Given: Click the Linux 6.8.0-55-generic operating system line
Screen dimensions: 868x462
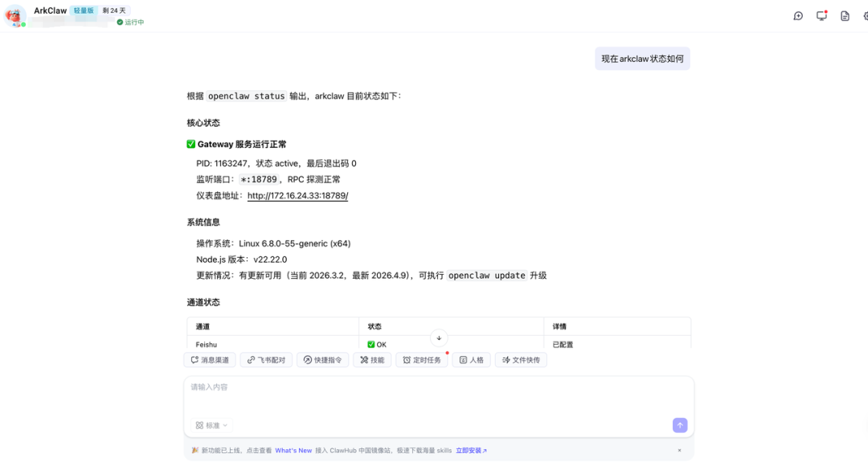Looking at the screenshot, I should click(x=273, y=243).
